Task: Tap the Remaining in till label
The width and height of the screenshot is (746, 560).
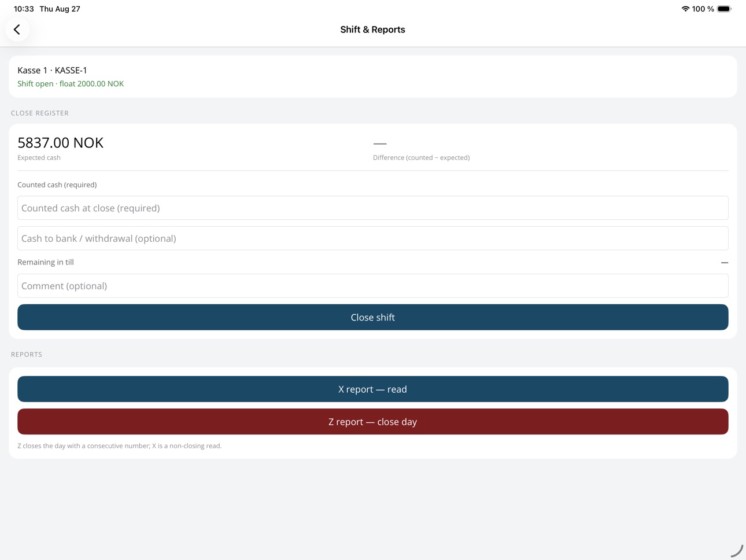Action: (46, 262)
